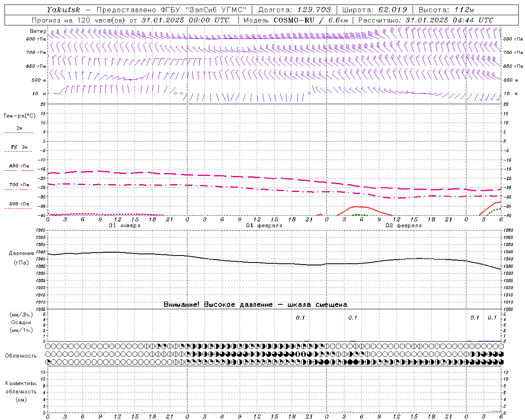
Task: Click the (км) convective cloud unit label
Action: (21, 399)
